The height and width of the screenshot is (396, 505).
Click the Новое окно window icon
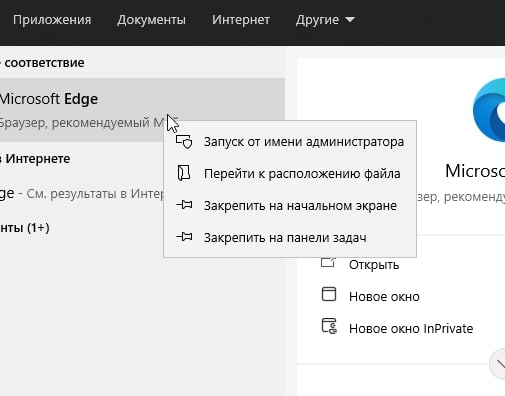coord(329,294)
